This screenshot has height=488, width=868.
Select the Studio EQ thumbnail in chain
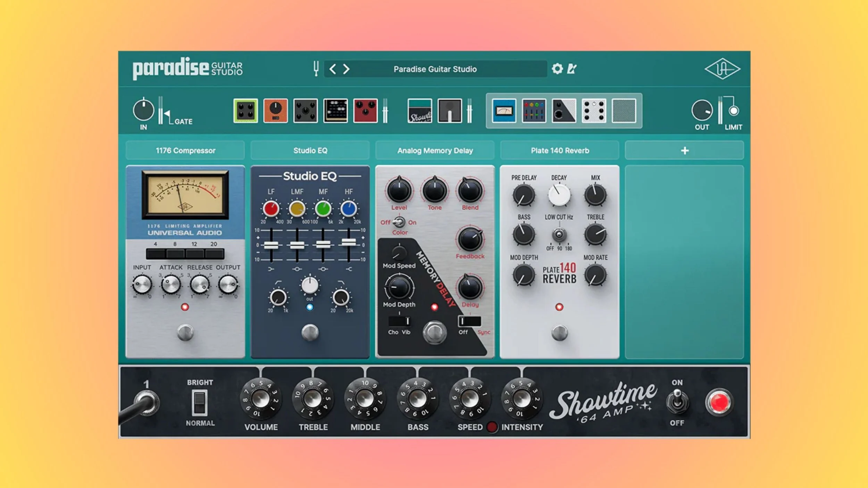(534, 111)
